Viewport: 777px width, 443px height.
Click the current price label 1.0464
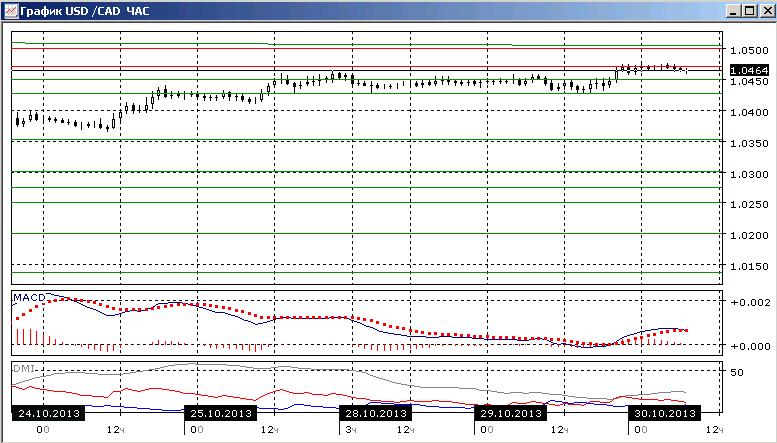749,70
